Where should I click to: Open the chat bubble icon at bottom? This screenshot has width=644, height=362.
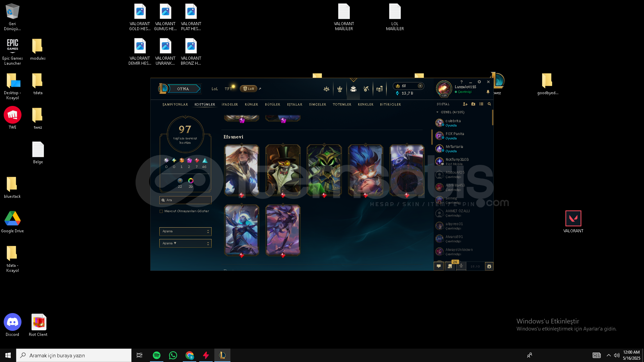point(439,266)
